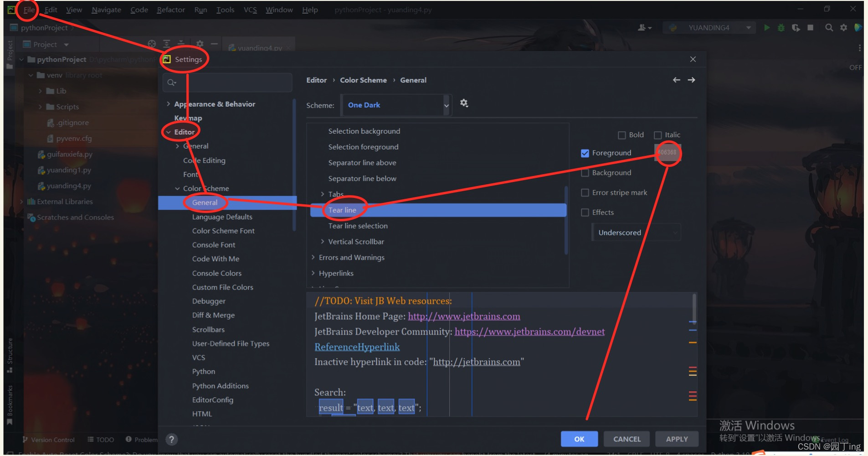
Task: Click the CANCEL button
Action: point(627,439)
